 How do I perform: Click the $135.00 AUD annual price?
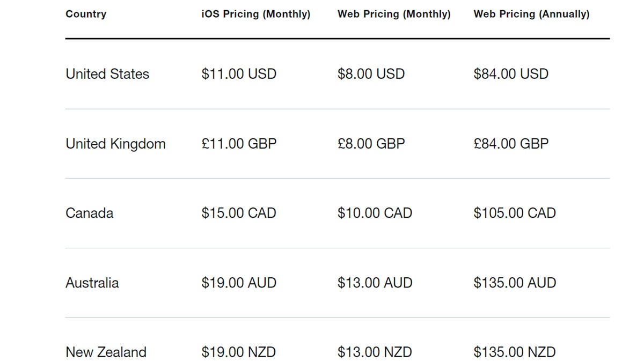coord(515,283)
